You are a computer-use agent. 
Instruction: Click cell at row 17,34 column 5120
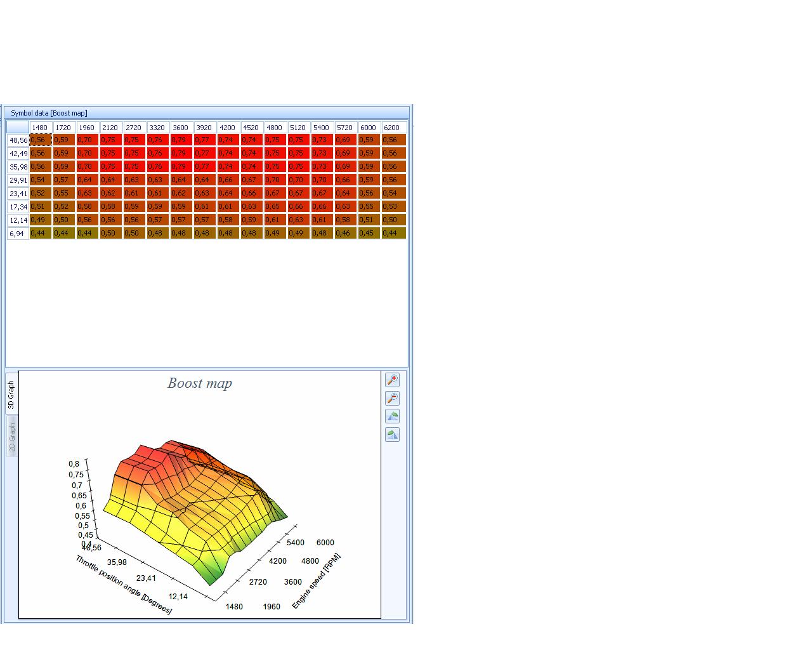coord(299,207)
